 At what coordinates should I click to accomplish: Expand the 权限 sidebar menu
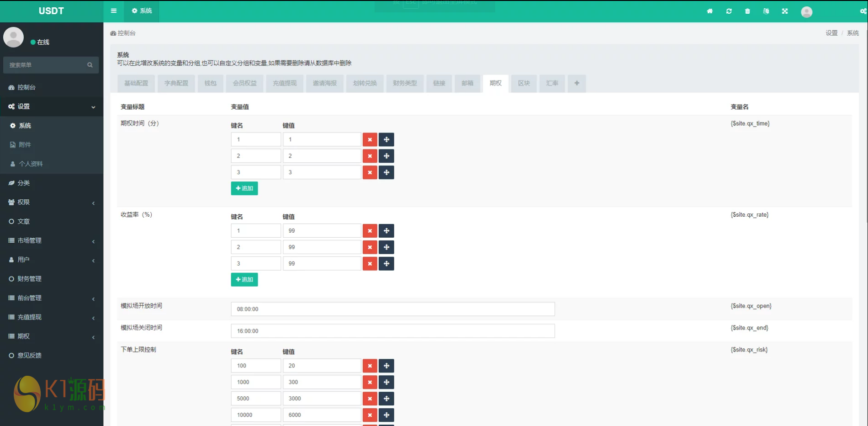coord(51,202)
